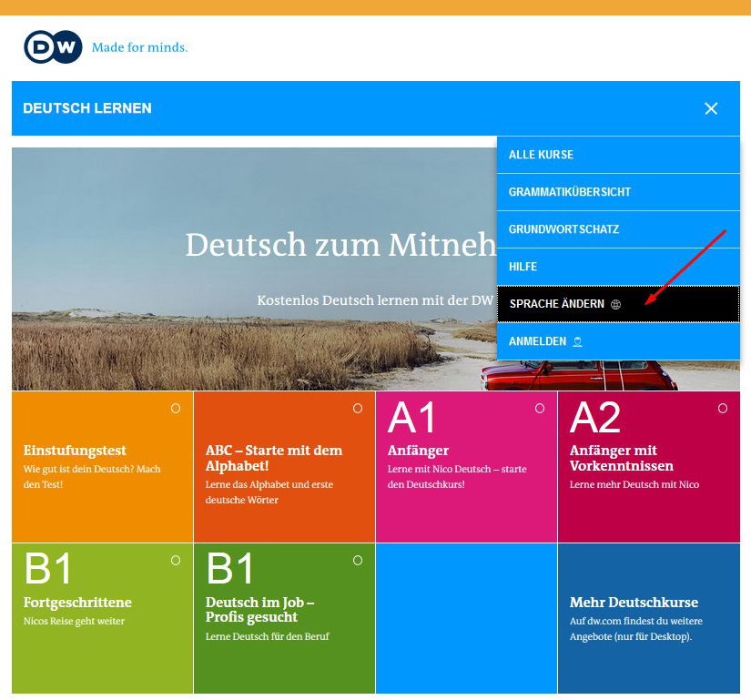This screenshot has width=751, height=700.
Task: Start the ABC alphabet course
Action: (273, 458)
